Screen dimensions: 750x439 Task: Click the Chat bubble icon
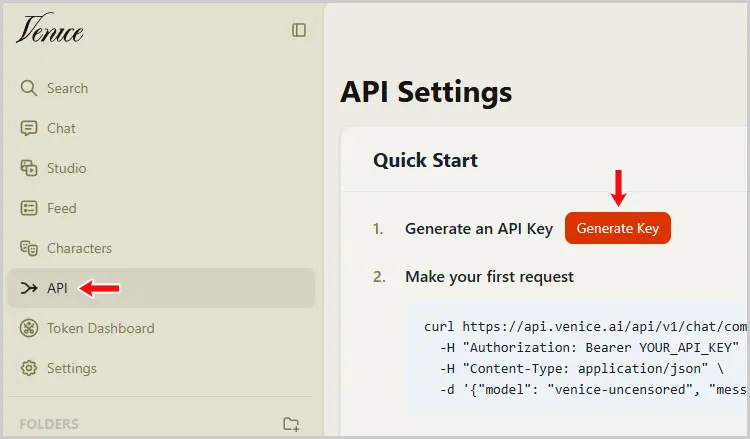(x=29, y=128)
